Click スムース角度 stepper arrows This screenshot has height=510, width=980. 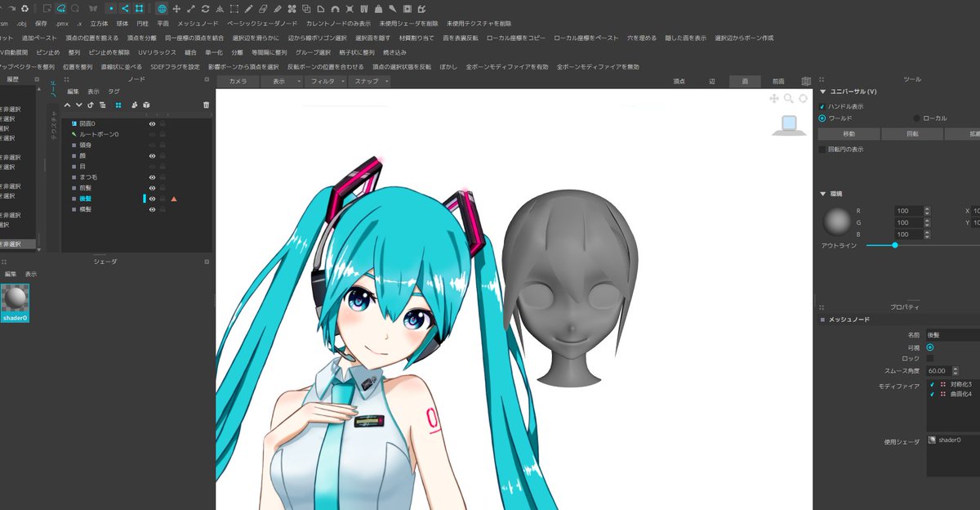(x=956, y=370)
